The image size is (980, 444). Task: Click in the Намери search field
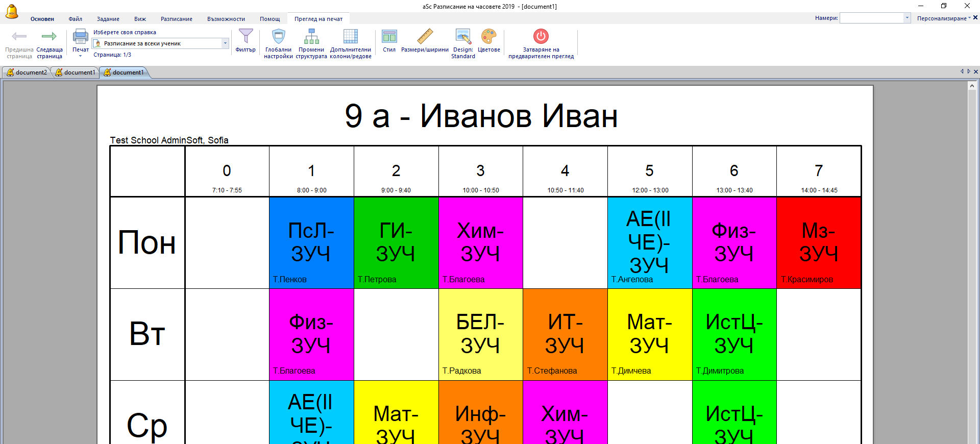point(871,18)
